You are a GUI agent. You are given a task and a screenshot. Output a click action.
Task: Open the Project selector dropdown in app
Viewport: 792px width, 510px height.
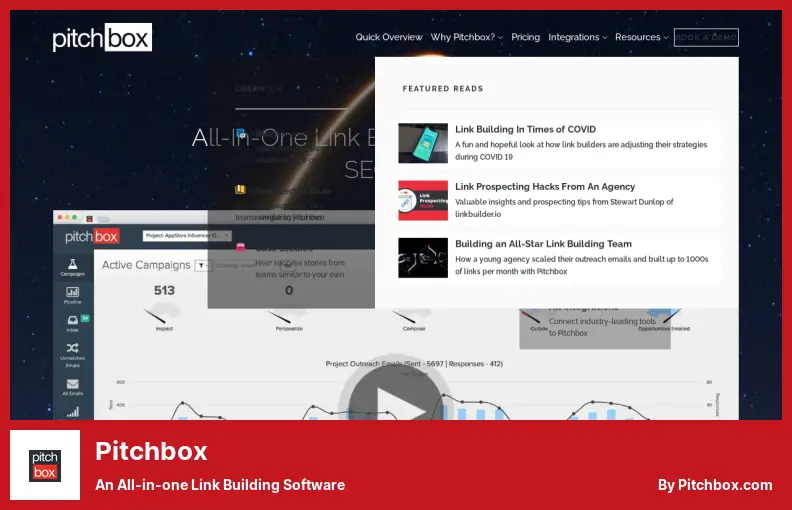point(187,235)
